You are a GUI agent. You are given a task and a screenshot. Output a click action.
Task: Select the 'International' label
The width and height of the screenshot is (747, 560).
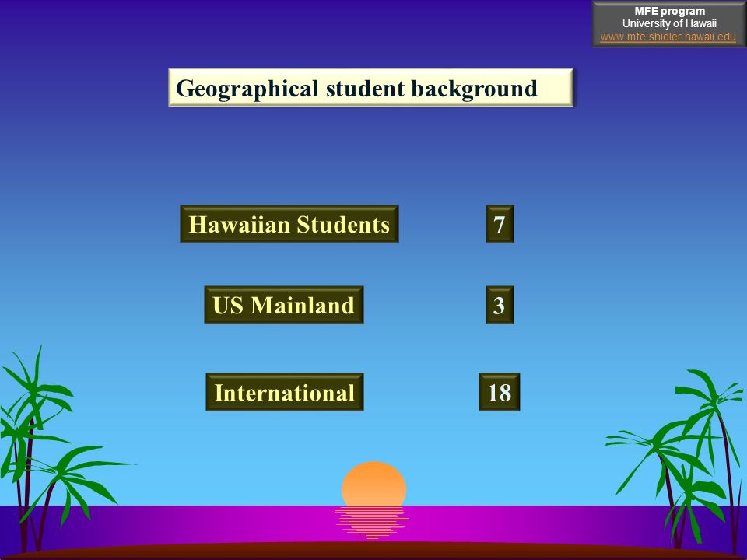(x=285, y=392)
